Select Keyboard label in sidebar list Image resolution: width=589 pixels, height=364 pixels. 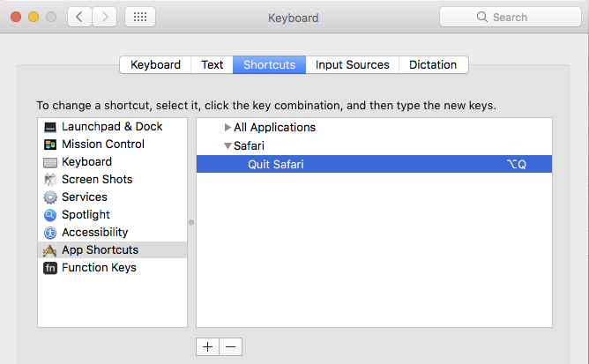86,162
